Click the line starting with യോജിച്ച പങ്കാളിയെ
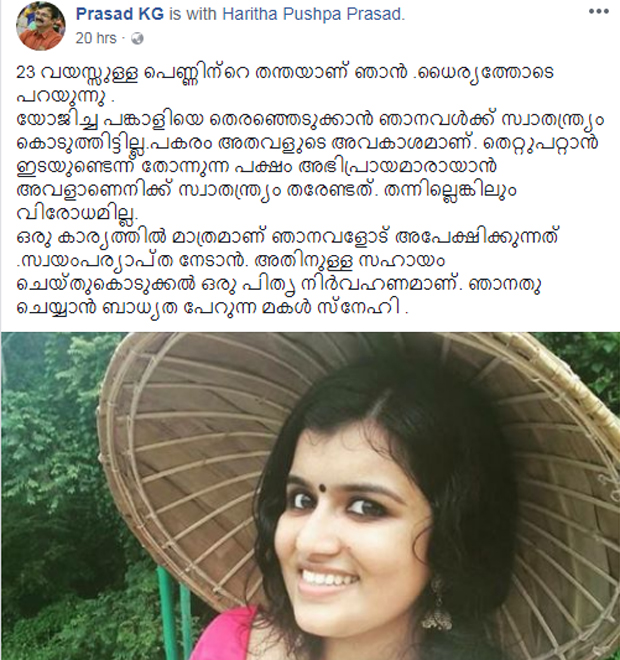The image size is (620, 660). 310,120
